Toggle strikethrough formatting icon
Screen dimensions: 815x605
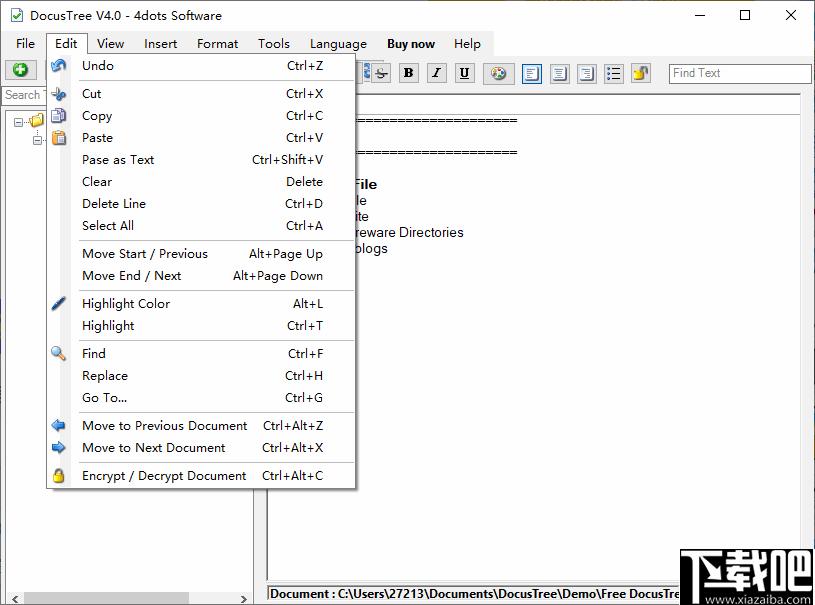point(381,73)
